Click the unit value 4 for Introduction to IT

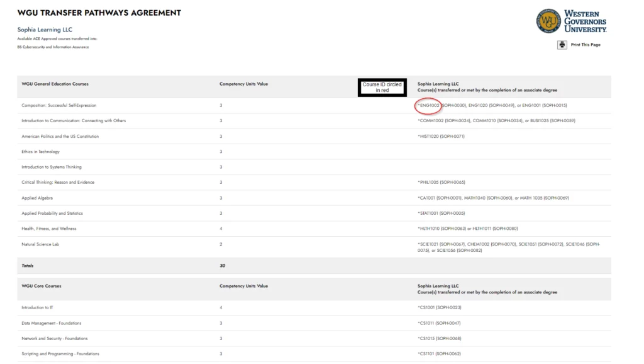point(221,307)
